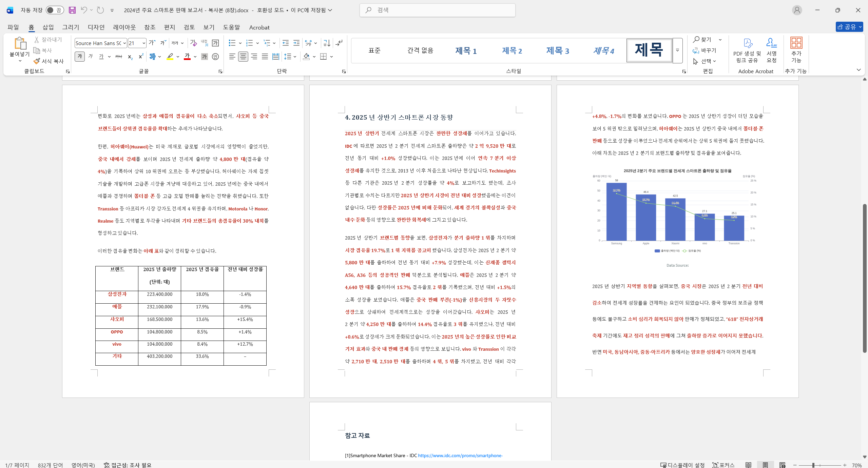Viewport: 868px width, 468px height.
Task: Click the Bullets list icon
Action: pos(232,43)
